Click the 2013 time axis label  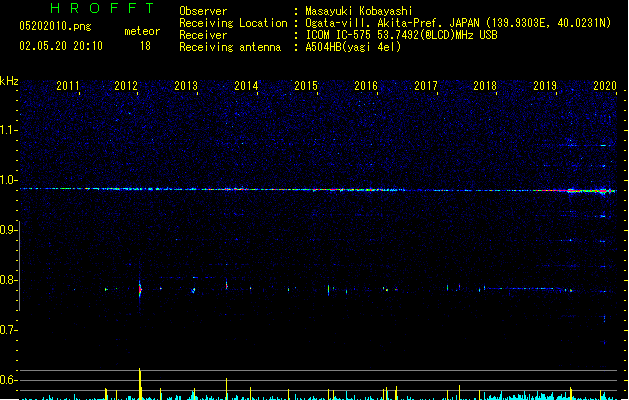coord(186,86)
